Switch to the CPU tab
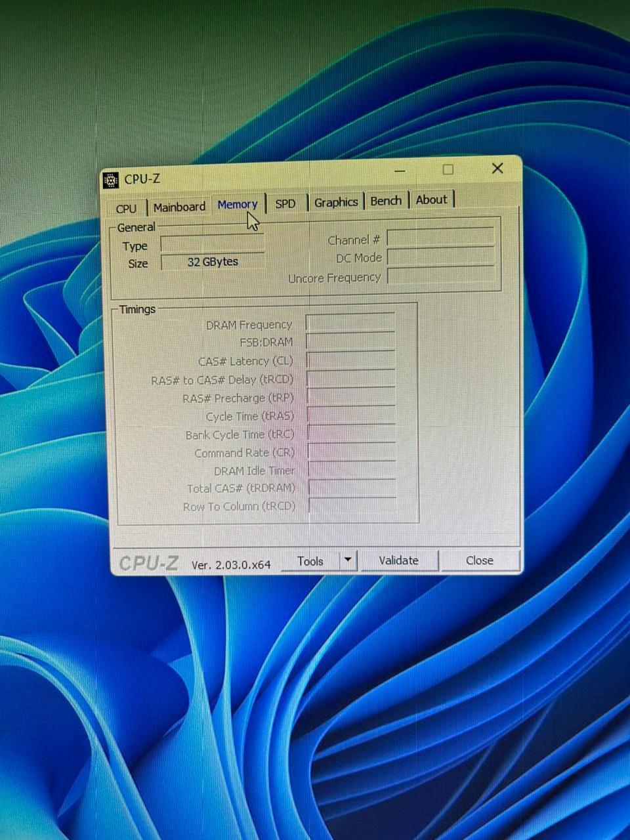Screen dimensions: 630x840 tap(126, 208)
